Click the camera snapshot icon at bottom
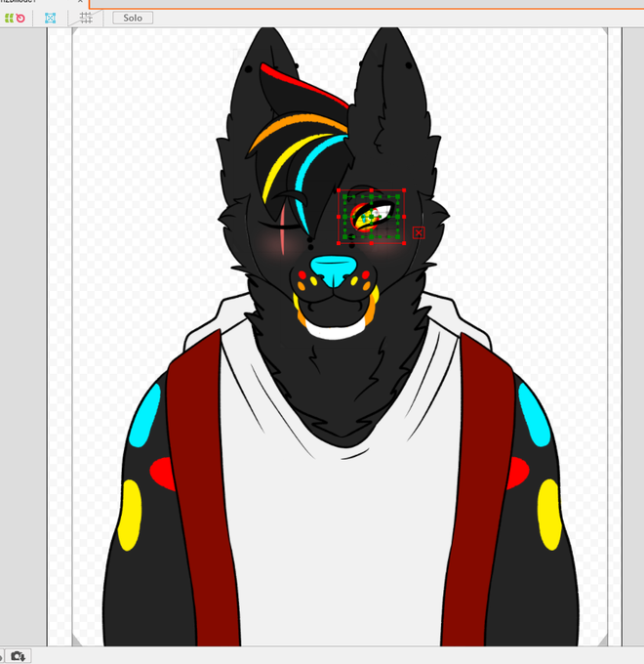This screenshot has height=664, width=644. click(19, 656)
